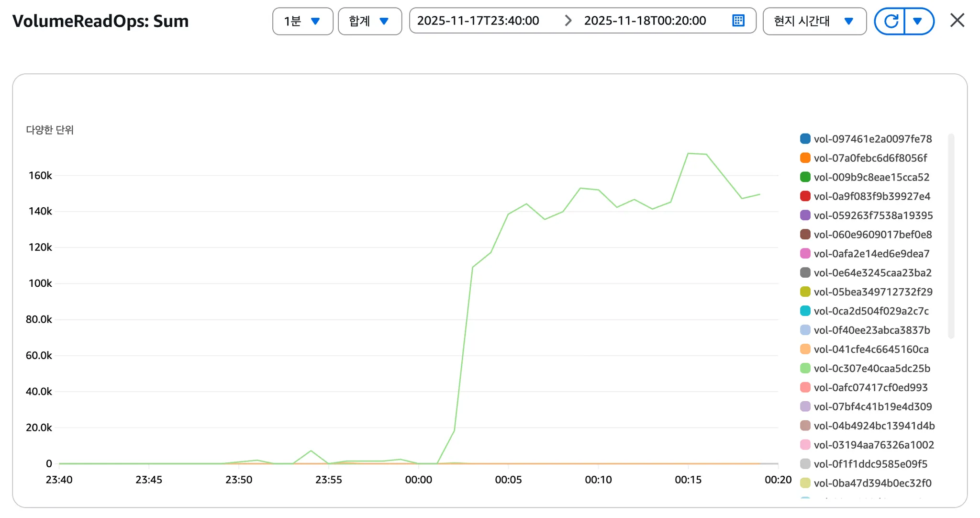
Task: Click the vol-0afa2e14ed6e9dea7 pink legend swatch
Action: pyautogui.click(x=805, y=254)
